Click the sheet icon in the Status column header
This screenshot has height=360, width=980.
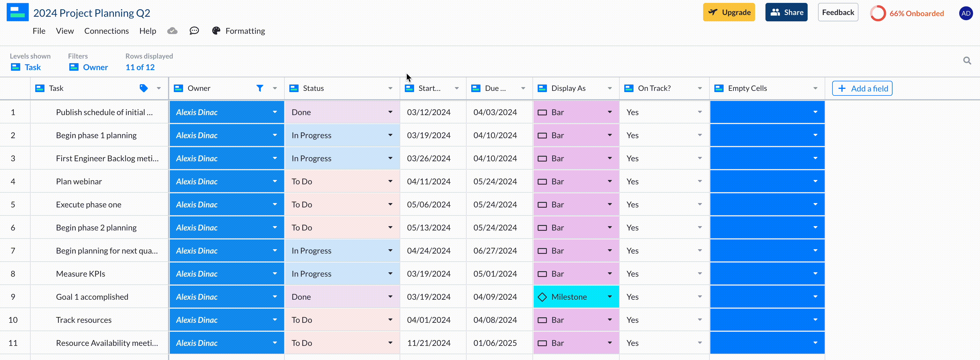click(294, 88)
